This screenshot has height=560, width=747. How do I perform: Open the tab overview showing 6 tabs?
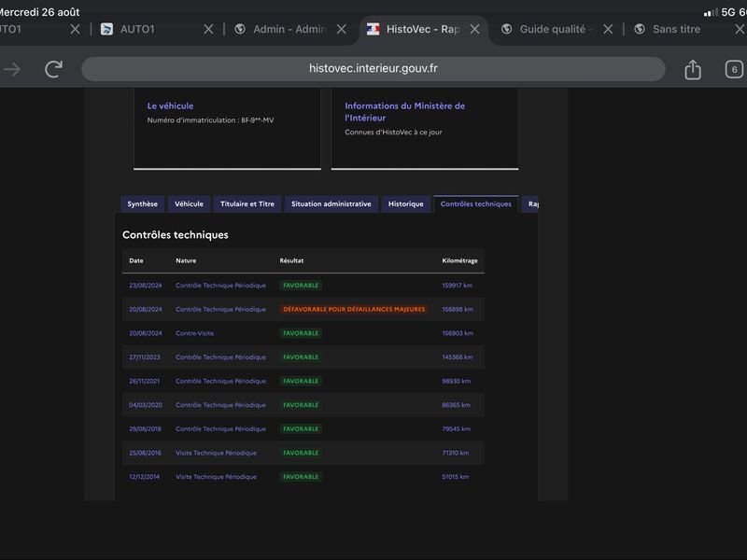[x=734, y=69]
